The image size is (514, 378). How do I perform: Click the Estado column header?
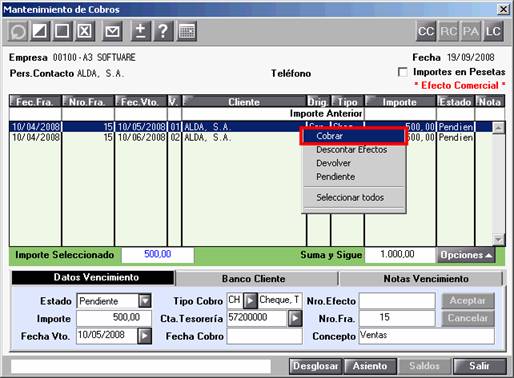pos(455,101)
